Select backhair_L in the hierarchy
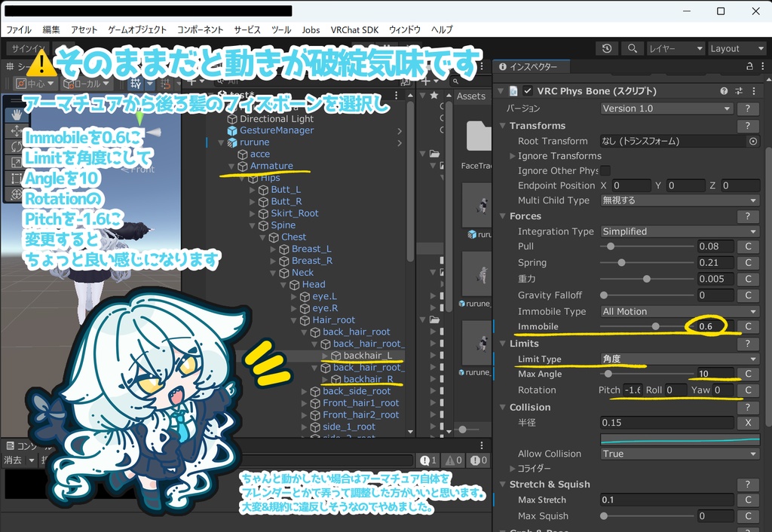 (368, 356)
